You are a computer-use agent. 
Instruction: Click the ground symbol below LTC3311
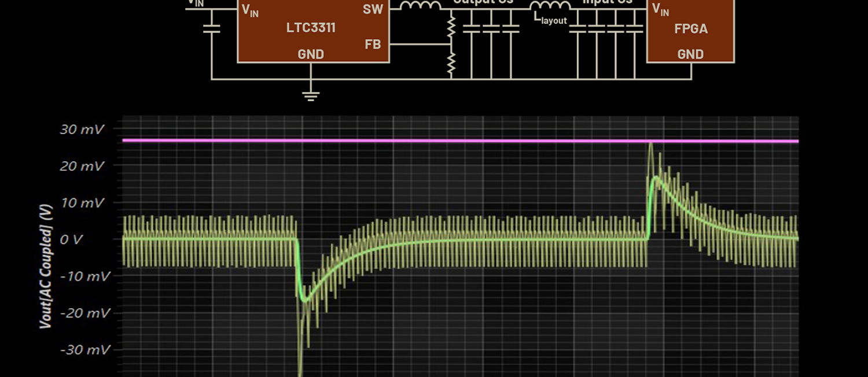(311, 95)
